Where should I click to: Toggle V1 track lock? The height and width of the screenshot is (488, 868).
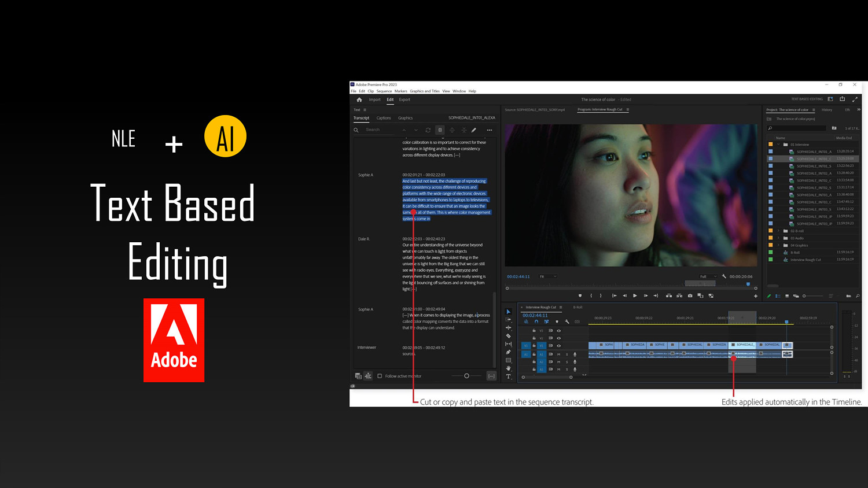534,346
